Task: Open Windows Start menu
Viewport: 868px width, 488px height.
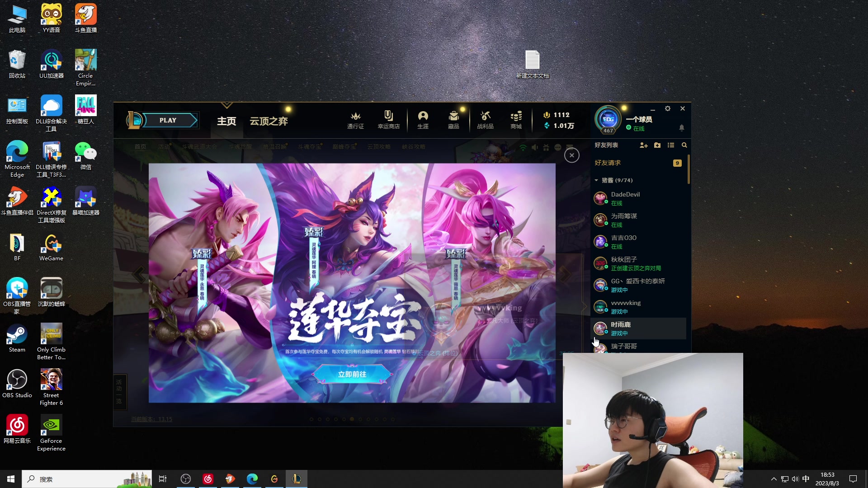Action: point(11,479)
